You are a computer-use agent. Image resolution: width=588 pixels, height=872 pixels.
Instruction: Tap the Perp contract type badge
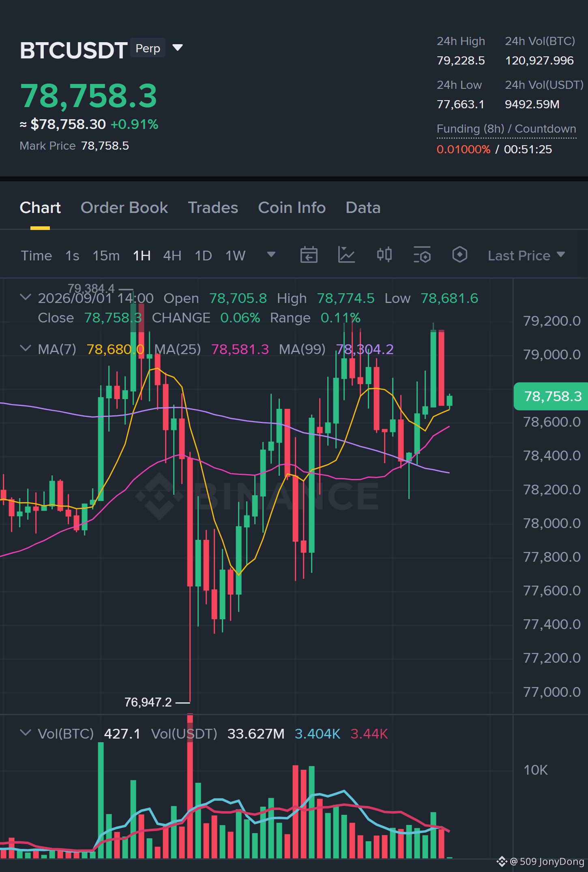click(x=148, y=48)
